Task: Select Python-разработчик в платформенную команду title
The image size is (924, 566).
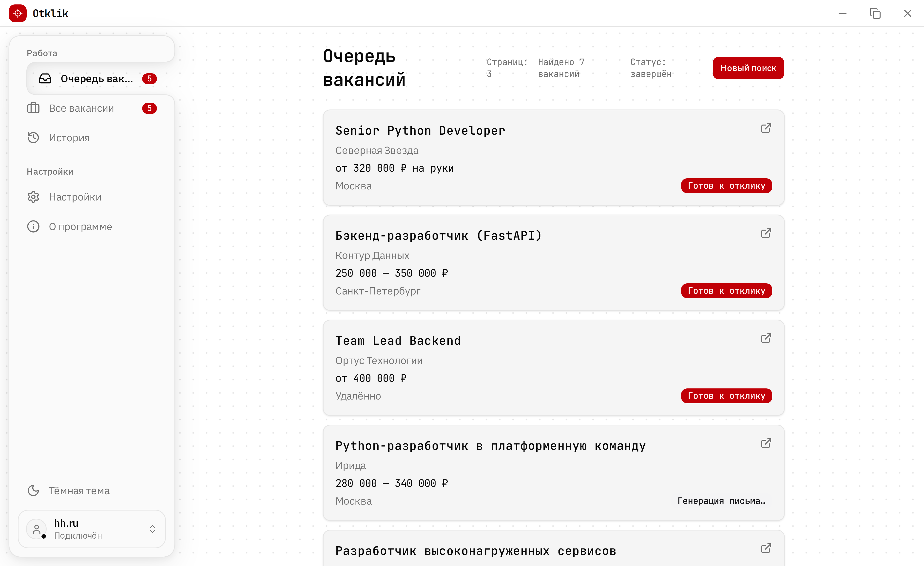Action: pos(490,446)
